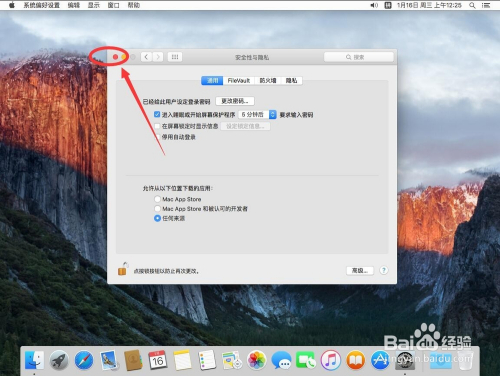
Task: Switch to the 隐私 tab
Action: pos(292,81)
